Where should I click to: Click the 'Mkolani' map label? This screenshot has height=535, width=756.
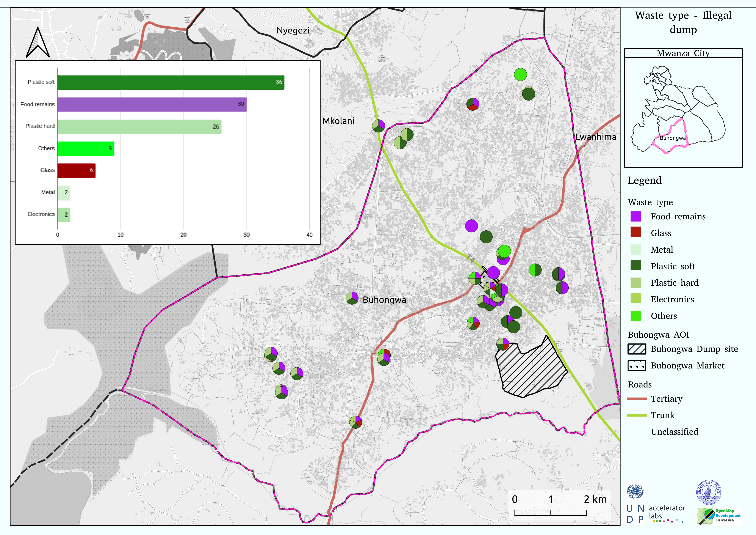pyautogui.click(x=338, y=121)
